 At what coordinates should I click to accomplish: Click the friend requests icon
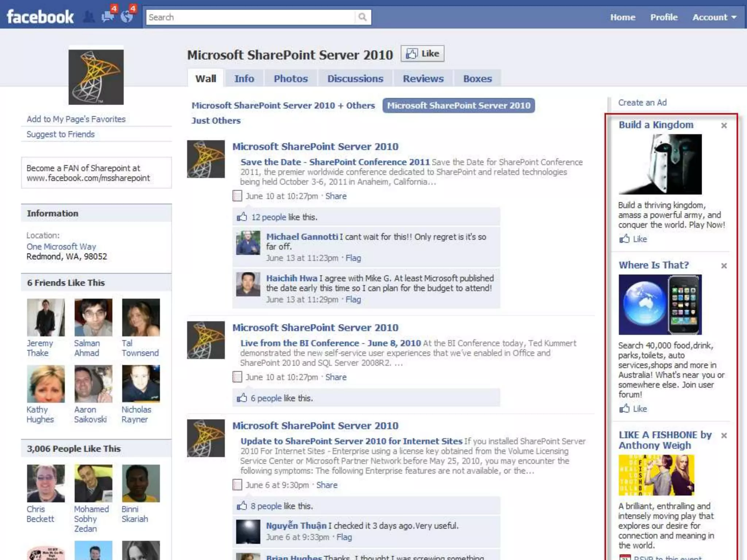coord(89,17)
